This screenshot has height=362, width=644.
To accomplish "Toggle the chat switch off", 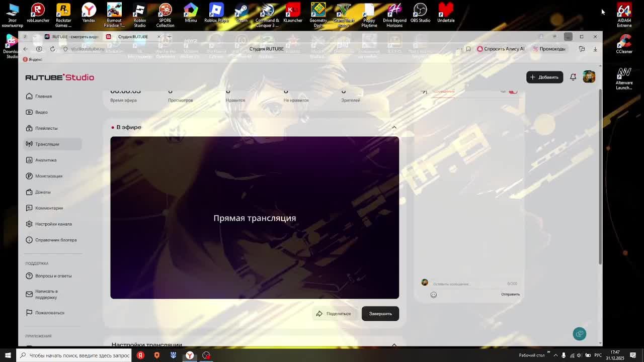I will click(x=513, y=92).
